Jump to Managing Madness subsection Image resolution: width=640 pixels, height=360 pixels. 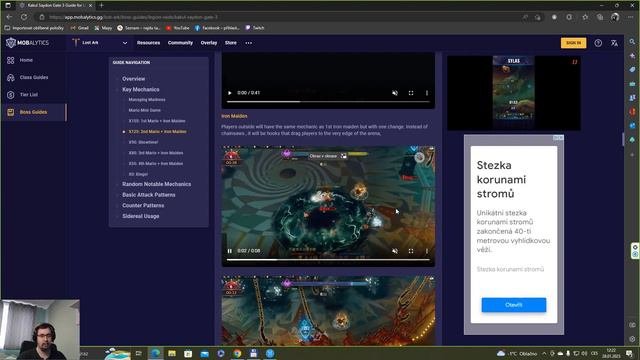coord(147,100)
